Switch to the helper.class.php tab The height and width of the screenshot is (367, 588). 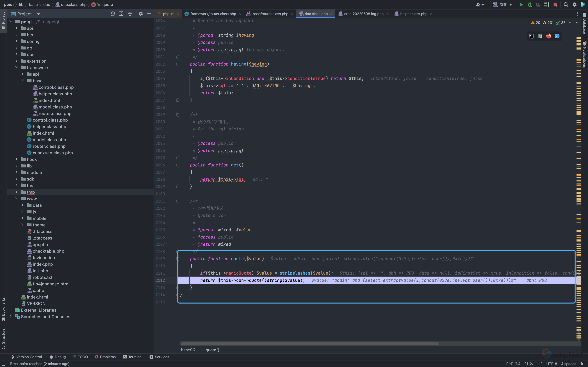pyautogui.click(x=414, y=14)
